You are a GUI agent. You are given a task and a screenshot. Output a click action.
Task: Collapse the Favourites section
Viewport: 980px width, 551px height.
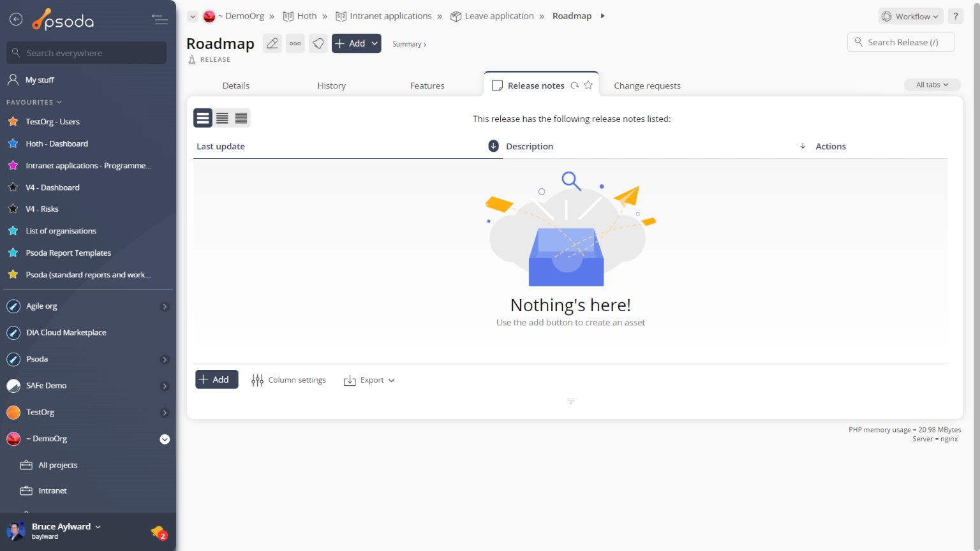(34, 102)
